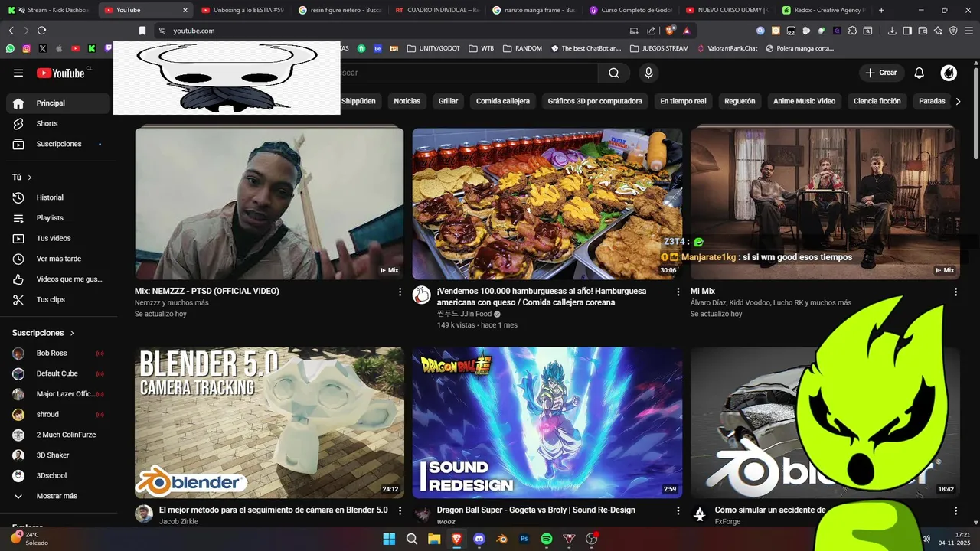Open the RANDOM bookmarks folder

click(x=522, y=48)
